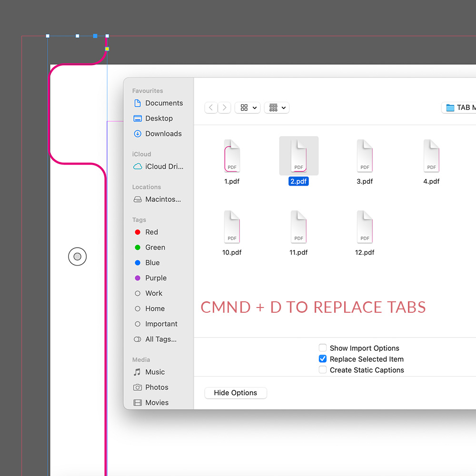Open Music under Media
The height and width of the screenshot is (476, 476).
(x=149, y=372)
